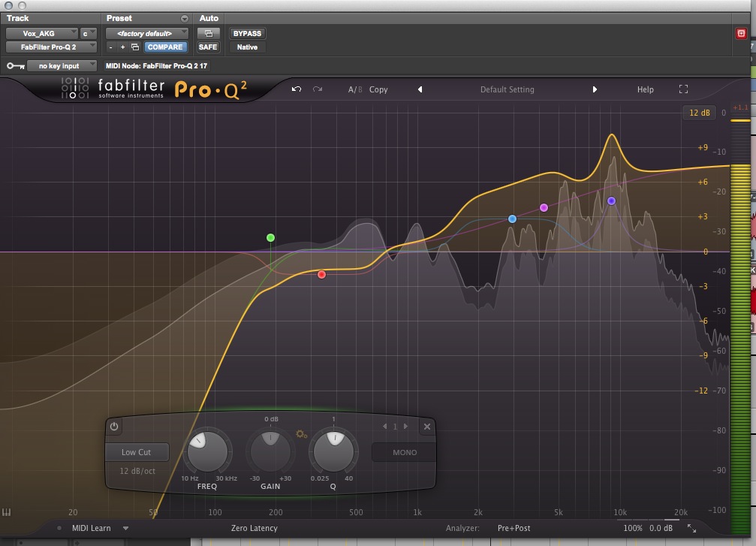Toggle automation SAFE button
This screenshot has width=756, height=546.
(x=208, y=47)
